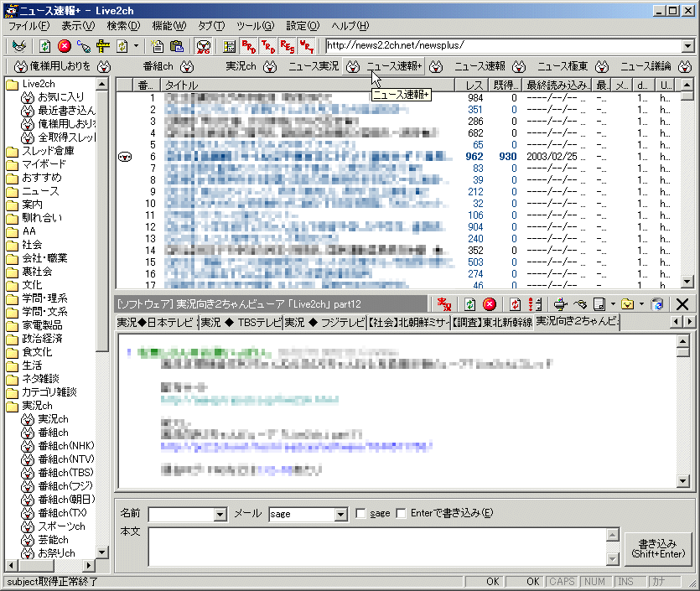Image resolution: width=700 pixels, height=591 pixels.
Task: Click the printer icon in thread toolbar
Action: pos(561,304)
